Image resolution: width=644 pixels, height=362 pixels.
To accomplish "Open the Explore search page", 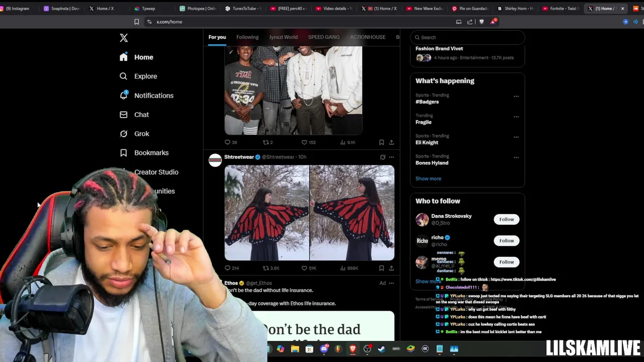I will pyautogui.click(x=138, y=76).
